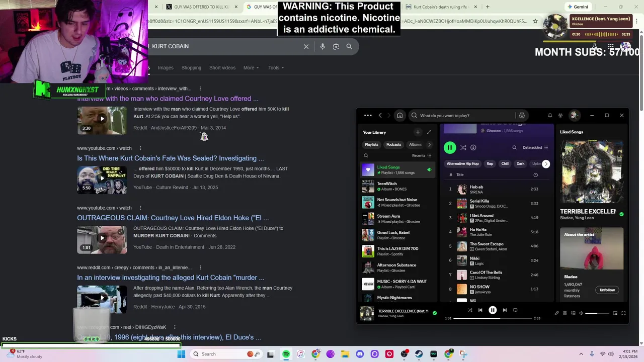
Task: Open lyrics microphone icon in player
Action: pyautogui.click(x=556, y=313)
